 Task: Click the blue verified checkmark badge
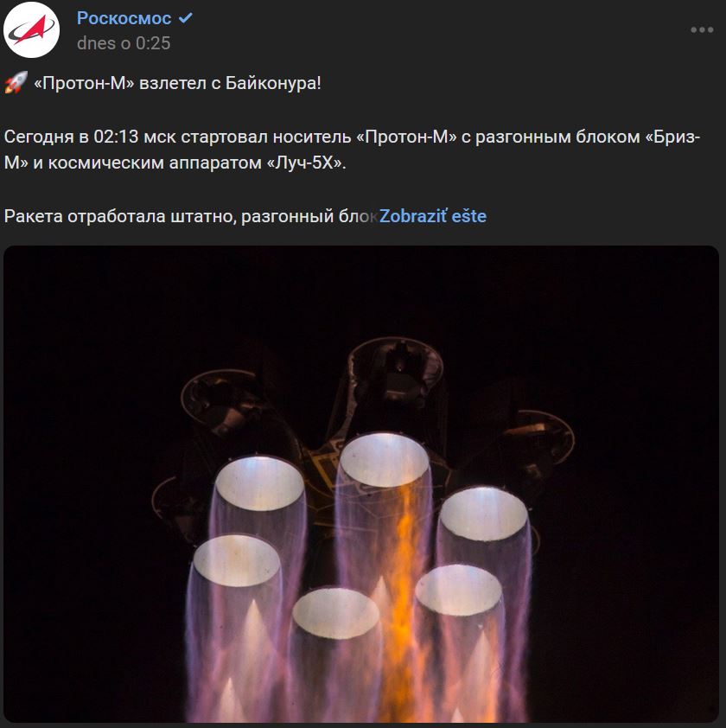[186, 18]
